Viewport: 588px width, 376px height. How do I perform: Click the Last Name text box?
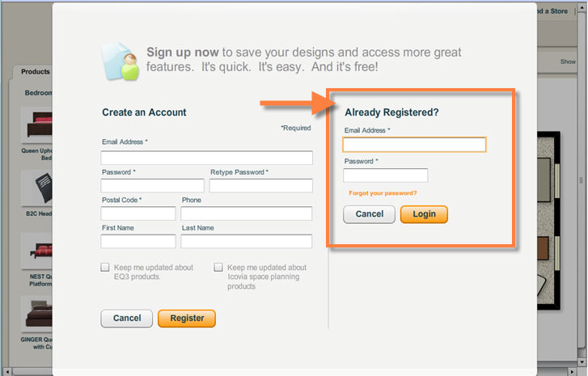click(246, 241)
